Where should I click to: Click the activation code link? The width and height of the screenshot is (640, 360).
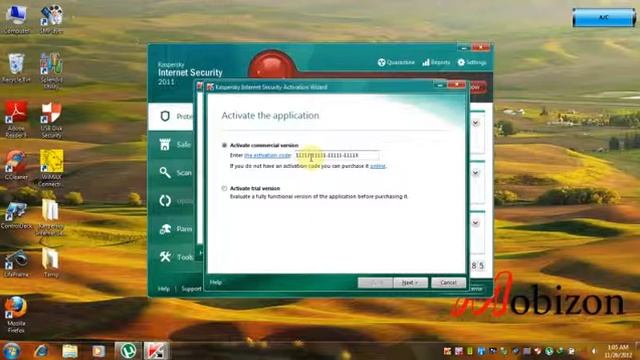point(267,156)
